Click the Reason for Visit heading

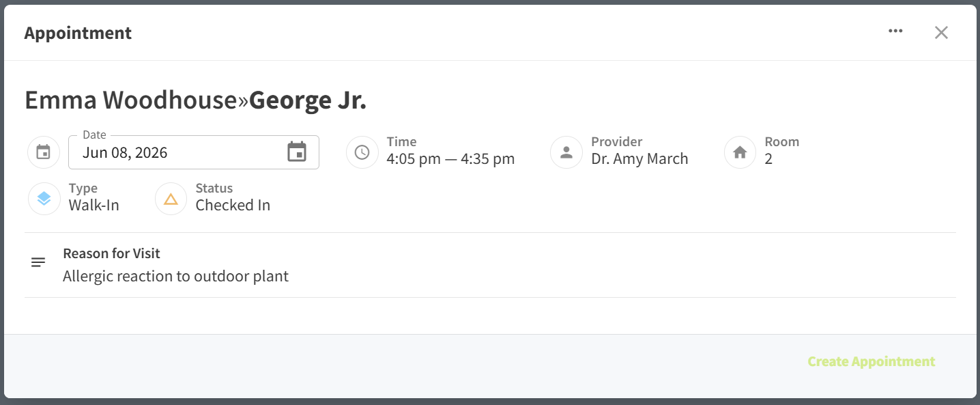[x=111, y=253]
